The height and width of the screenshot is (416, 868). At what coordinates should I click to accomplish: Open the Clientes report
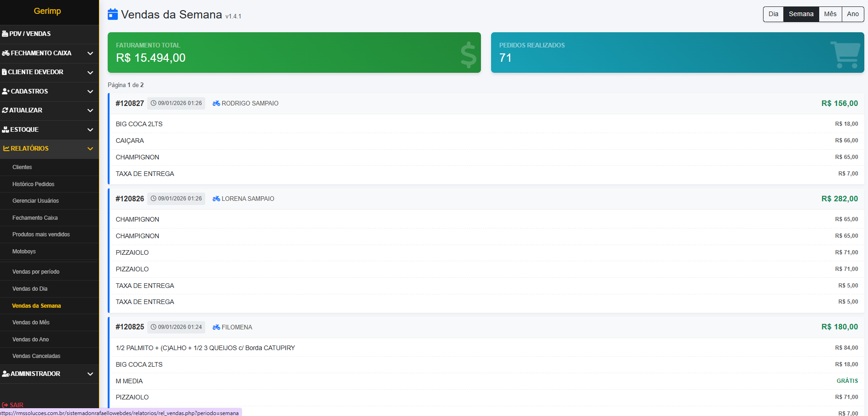(49, 167)
